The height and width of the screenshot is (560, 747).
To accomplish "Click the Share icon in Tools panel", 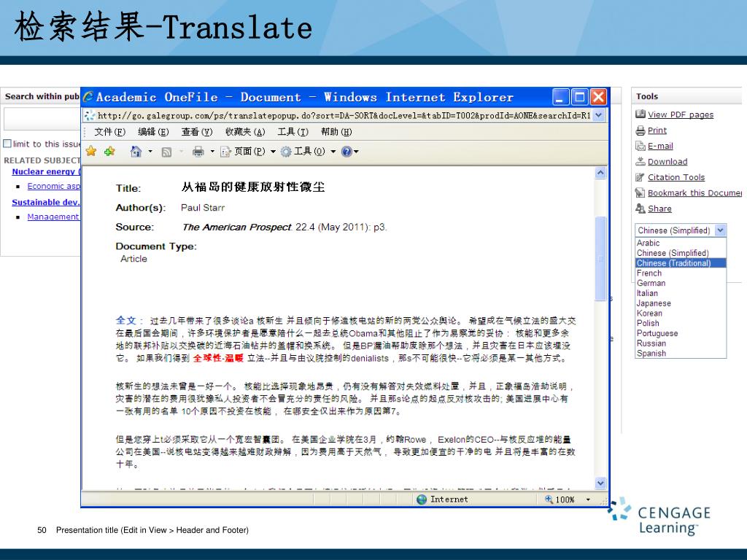I will (640, 209).
